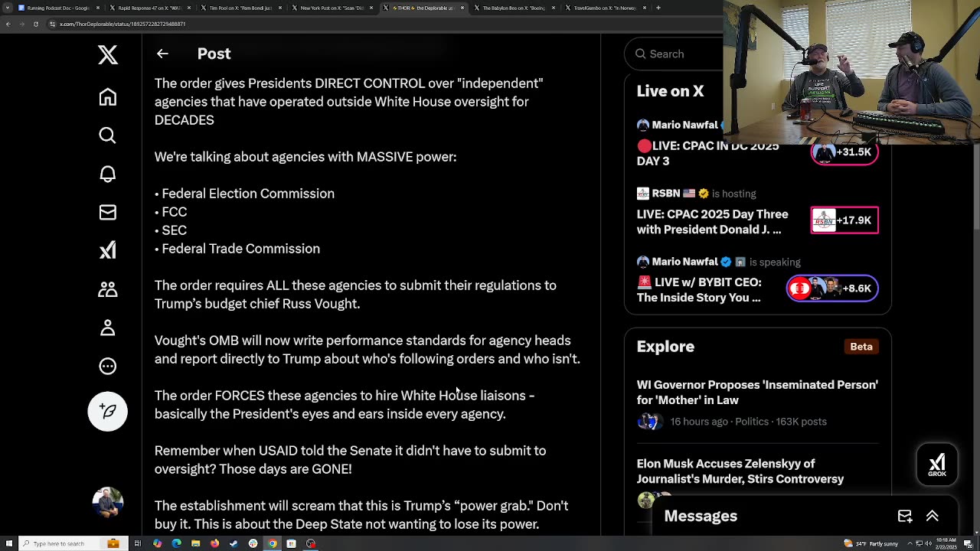Screen dimensions: 980x551
Task: Open Messages envelope icon in sidebar
Action: tap(107, 212)
